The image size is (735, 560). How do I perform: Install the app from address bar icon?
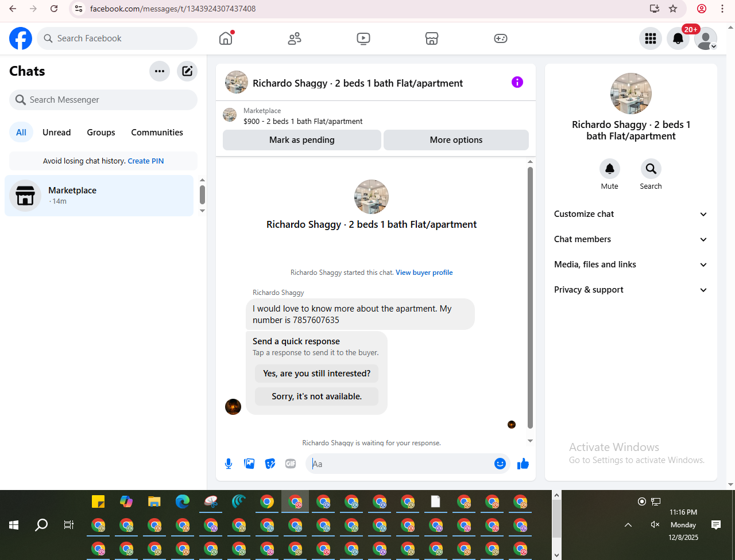pos(655,9)
